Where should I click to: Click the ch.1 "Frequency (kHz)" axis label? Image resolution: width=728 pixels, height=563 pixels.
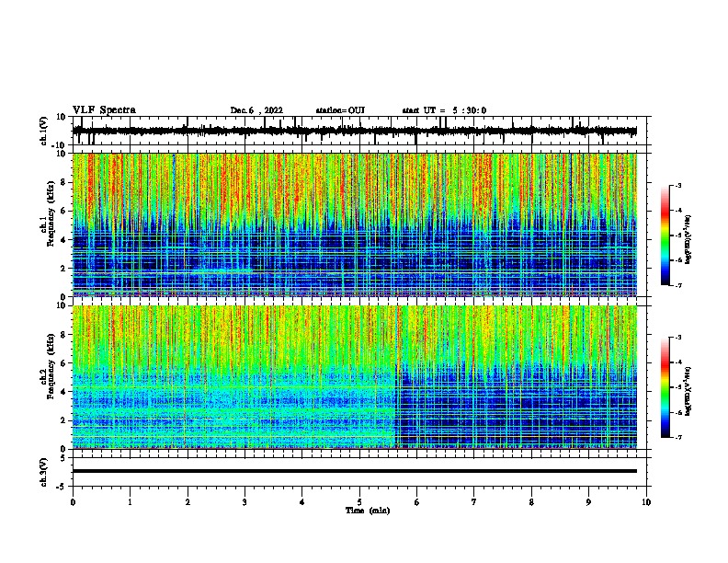[50, 214]
